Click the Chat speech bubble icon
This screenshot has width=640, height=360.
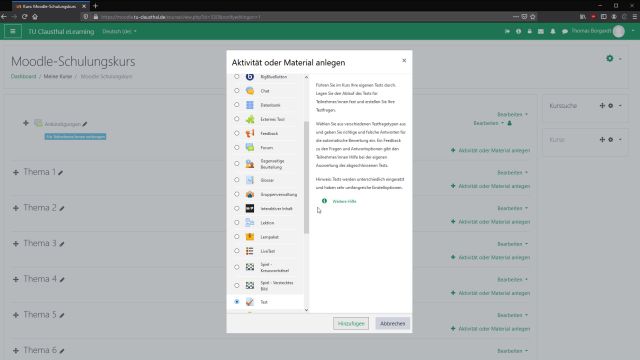[x=250, y=91]
